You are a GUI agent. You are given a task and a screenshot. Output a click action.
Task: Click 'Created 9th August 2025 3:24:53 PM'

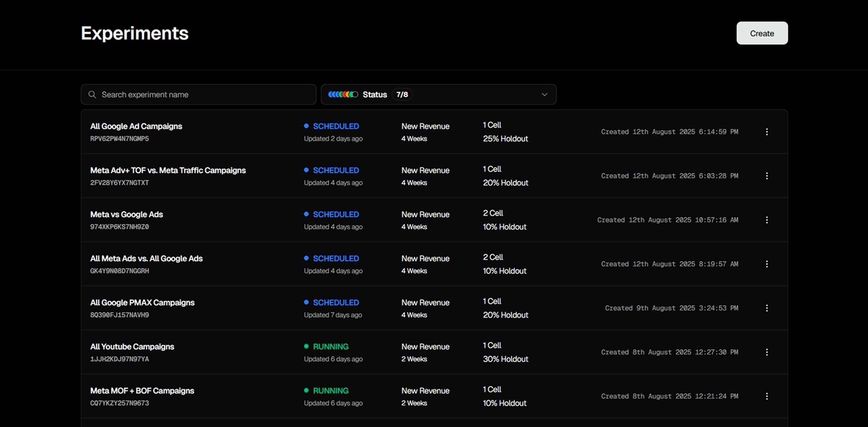click(x=671, y=308)
